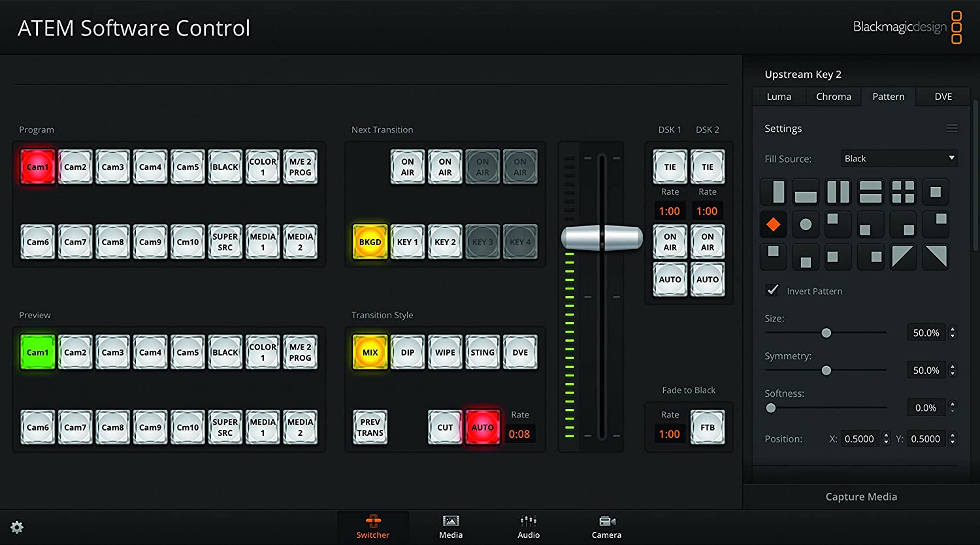The image size is (980, 545).
Task: Choose the four-box grid pattern icon
Action: (903, 192)
